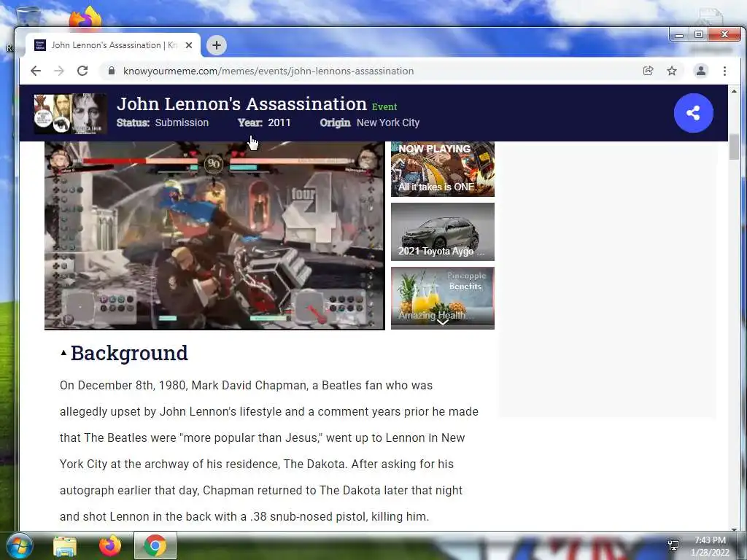Click the lock icon in address bar
Image resolution: width=747 pixels, height=560 pixels.
click(112, 71)
